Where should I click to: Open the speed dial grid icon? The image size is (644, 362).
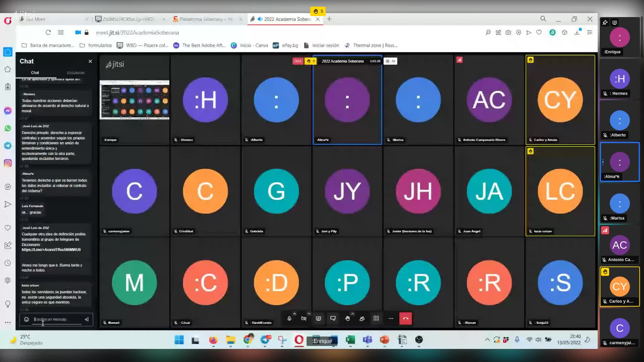coord(61,33)
